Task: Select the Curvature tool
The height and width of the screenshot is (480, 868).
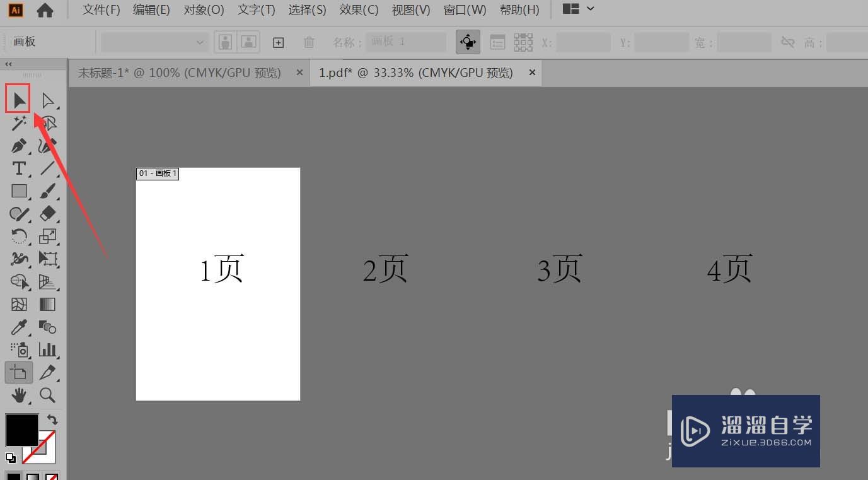Action: coord(48,146)
